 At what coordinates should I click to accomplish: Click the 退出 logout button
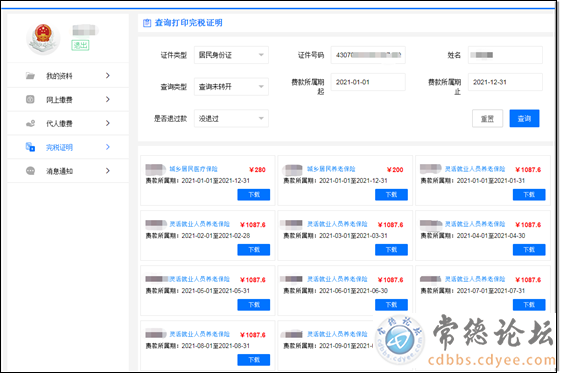pos(80,45)
